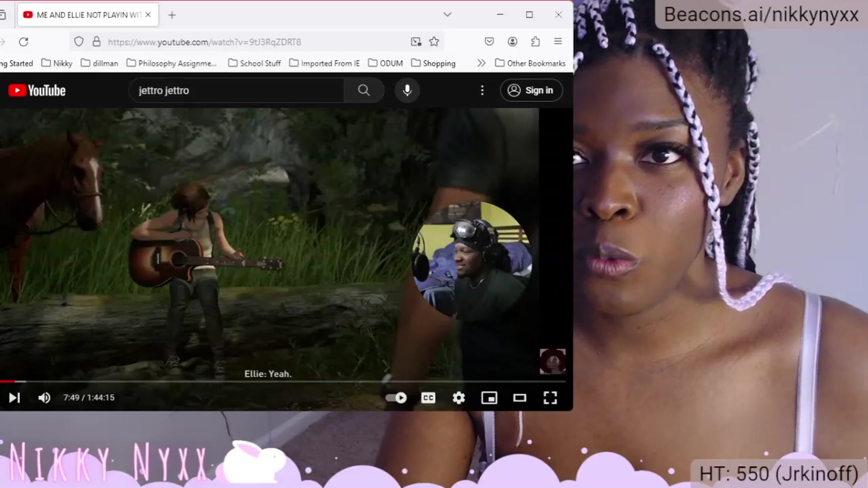
Task: Click the video progress bar
Action: point(283,382)
